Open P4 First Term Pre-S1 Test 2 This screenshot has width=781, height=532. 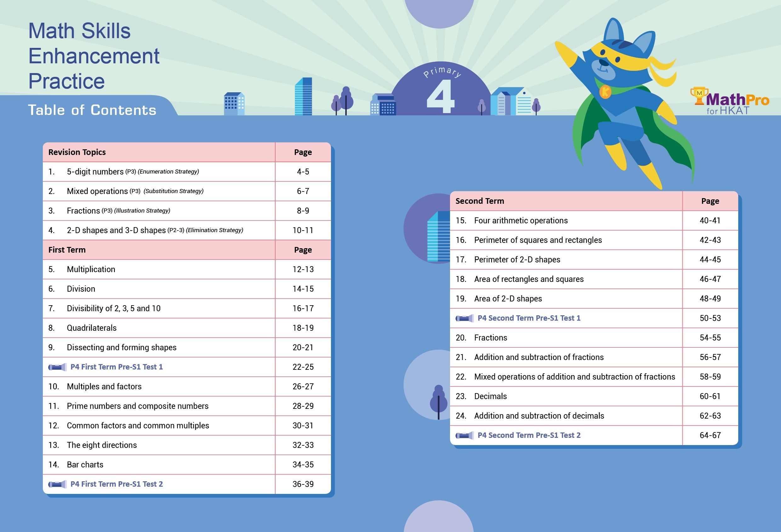coord(117,484)
